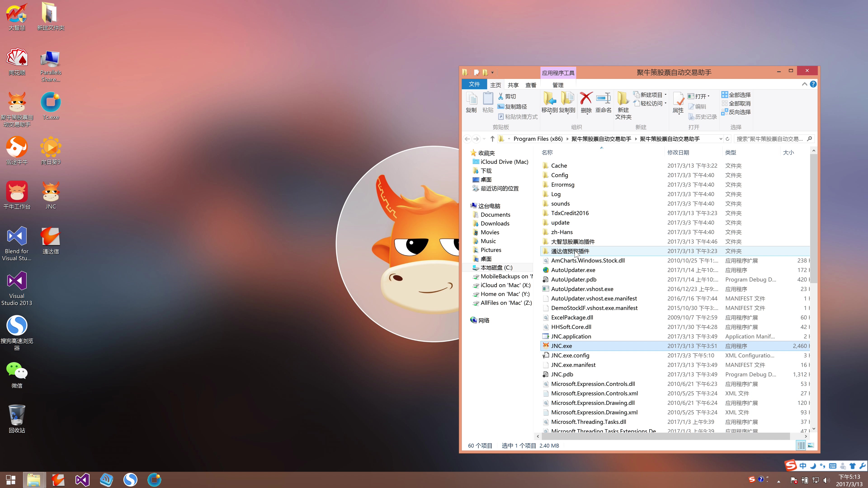Select the 富途牛牛 desktop icon

[x=17, y=151]
